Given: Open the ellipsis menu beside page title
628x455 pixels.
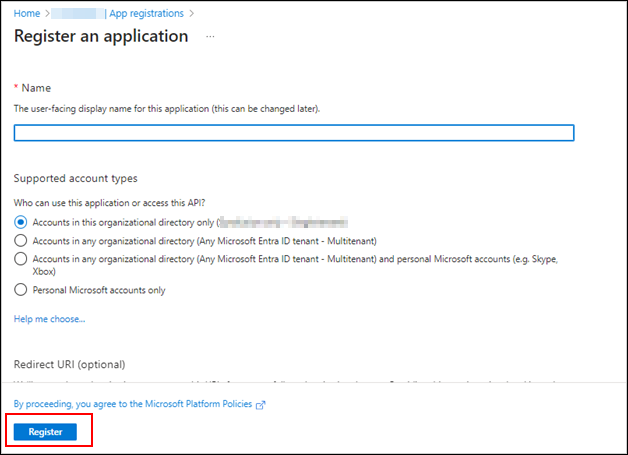Looking at the screenshot, I should (x=209, y=36).
